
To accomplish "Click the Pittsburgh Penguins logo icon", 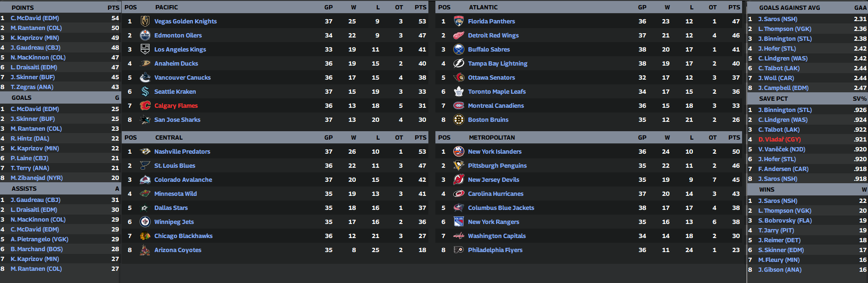I will coord(459,165).
